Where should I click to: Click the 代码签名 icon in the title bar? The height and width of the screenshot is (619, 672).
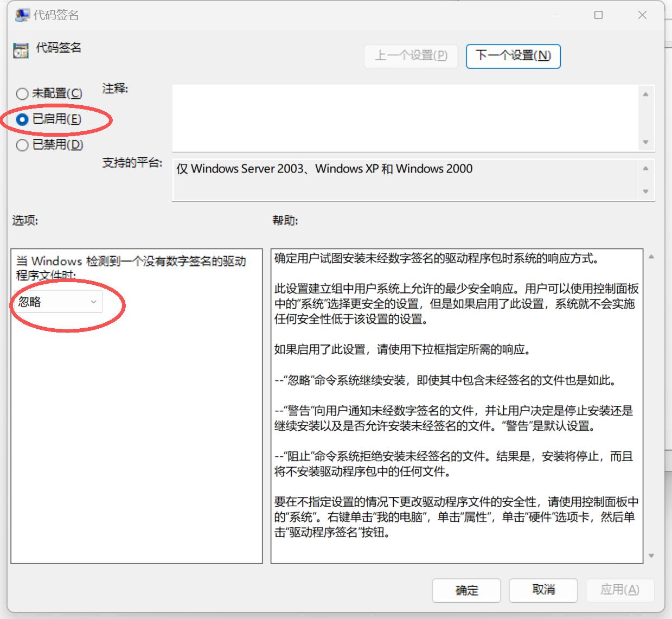tap(21, 15)
